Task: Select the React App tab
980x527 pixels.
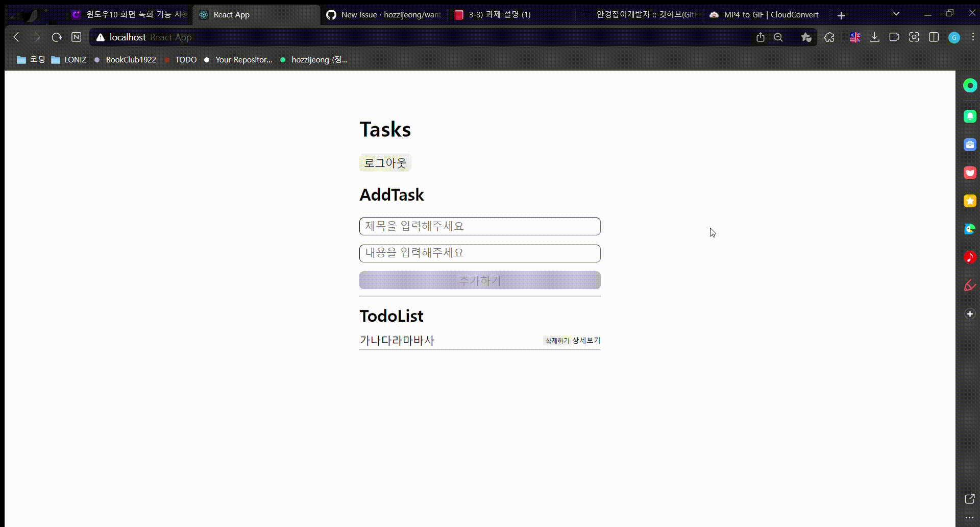Action: pos(256,15)
